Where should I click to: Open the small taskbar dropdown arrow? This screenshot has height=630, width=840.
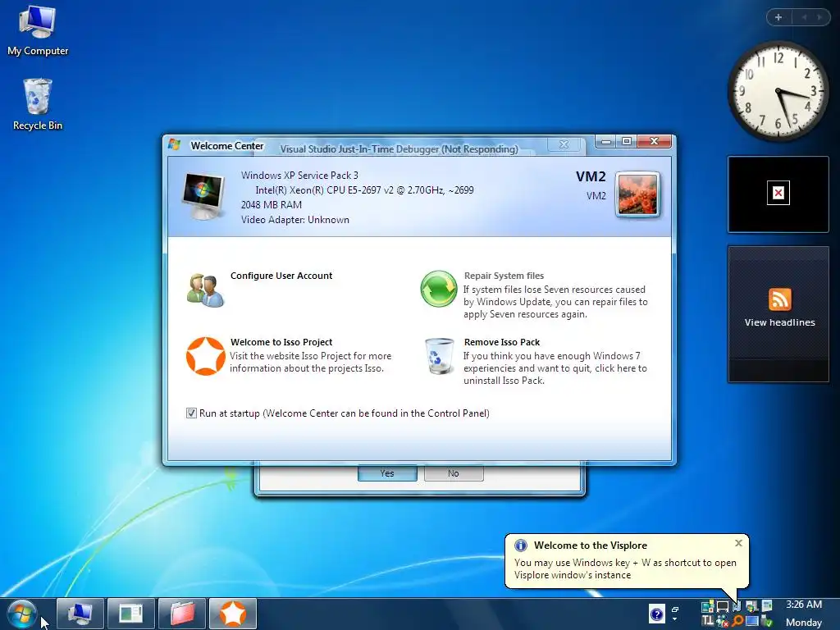675,619
